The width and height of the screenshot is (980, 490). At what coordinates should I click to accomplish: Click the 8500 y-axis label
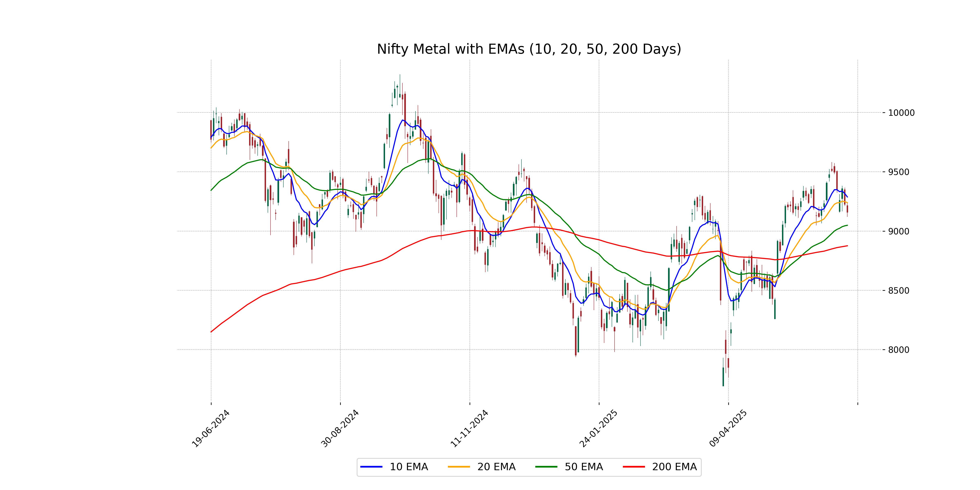coord(899,291)
